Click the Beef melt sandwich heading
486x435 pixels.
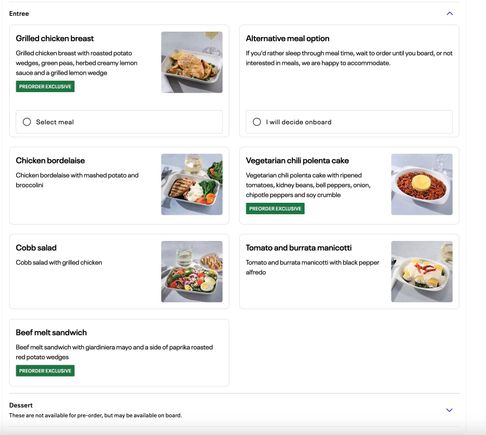[x=51, y=333]
